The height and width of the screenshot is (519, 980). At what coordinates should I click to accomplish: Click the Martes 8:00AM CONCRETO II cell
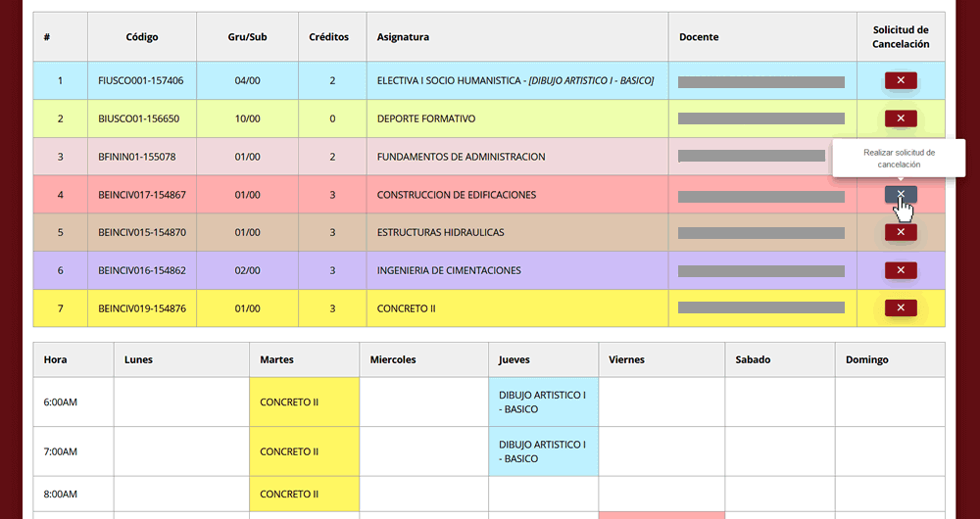click(304, 494)
